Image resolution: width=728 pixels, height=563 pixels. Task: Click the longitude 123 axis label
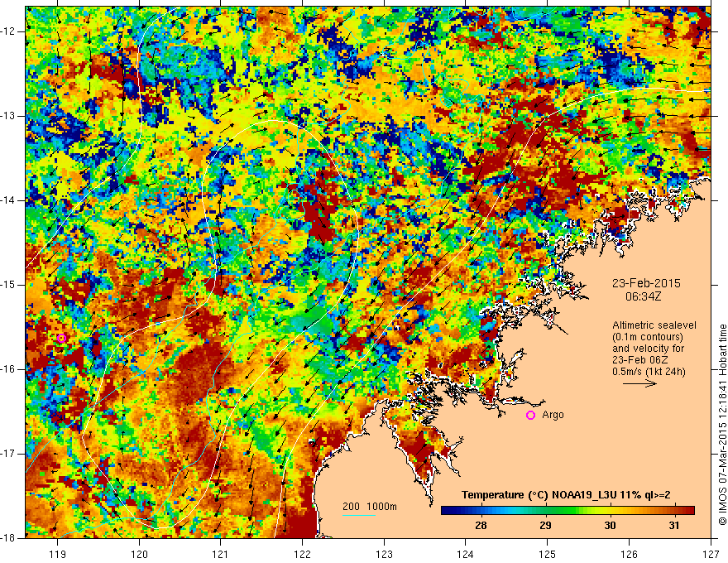[x=384, y=554]
